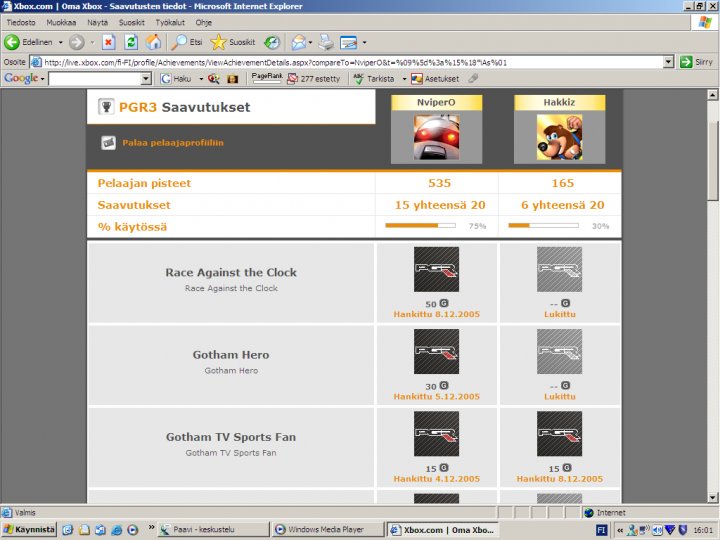
Task: Open Suosikit favorites star
Action: click(232, 42)
